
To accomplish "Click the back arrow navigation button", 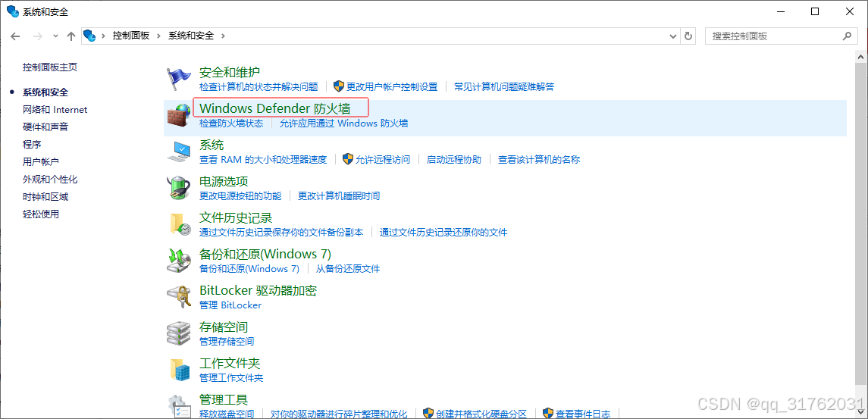I will [x=16, y=36].
